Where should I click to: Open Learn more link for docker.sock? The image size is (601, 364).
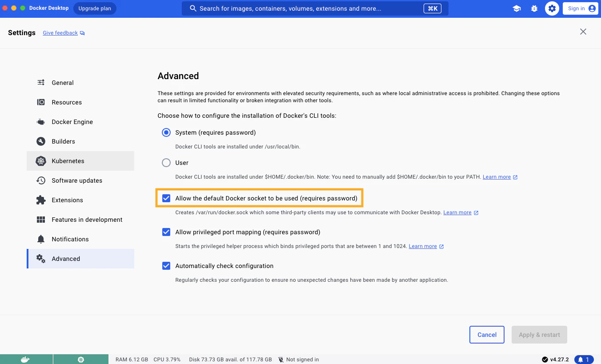tap(457, 212)
